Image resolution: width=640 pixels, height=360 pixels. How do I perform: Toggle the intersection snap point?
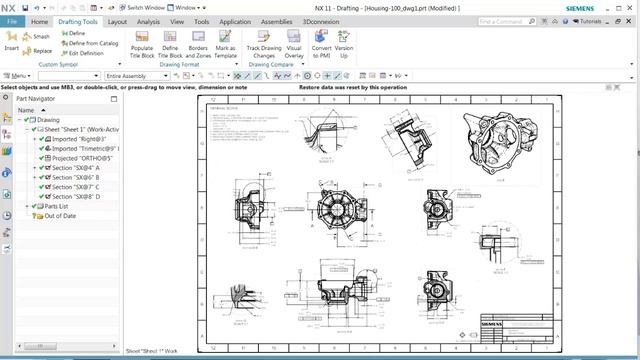297,76
